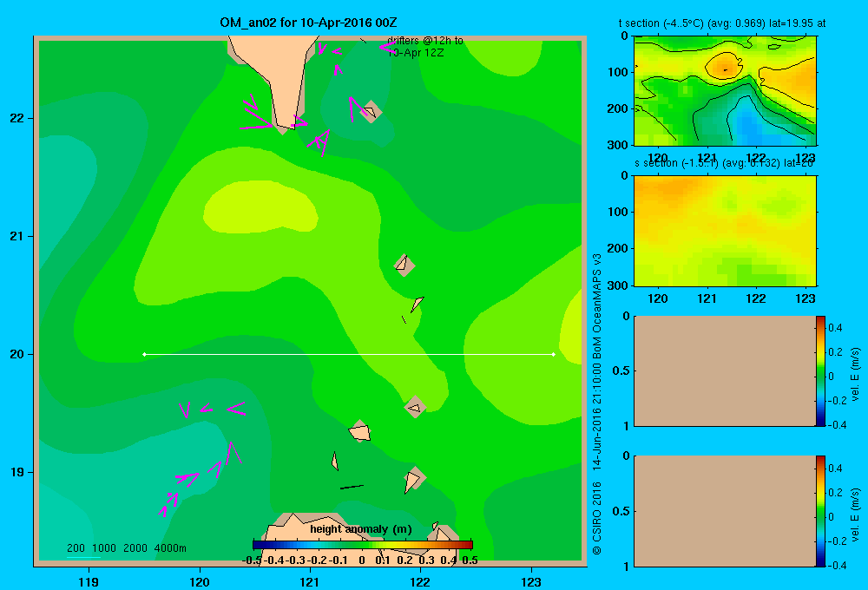The image size is (868, 590).
Task: Click longitude label 119 on main map axis
Action: tap(89, 581)
